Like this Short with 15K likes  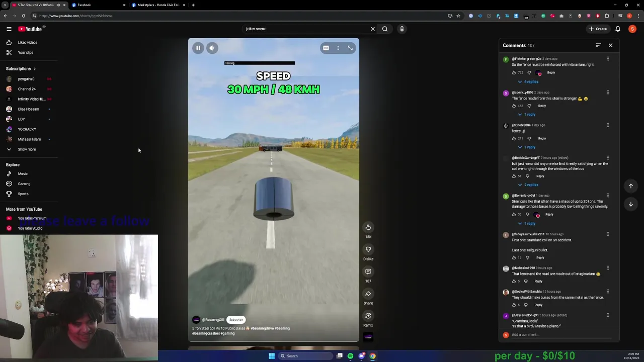tap(368, 227)
